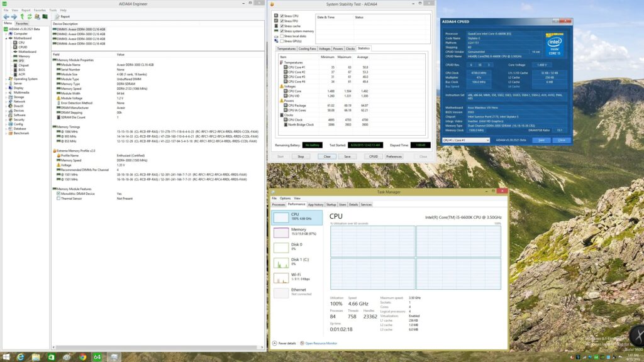
Task: Select CPUID item in AIDA64 tree
Action: pyautogui.click(x=23, y=47)
